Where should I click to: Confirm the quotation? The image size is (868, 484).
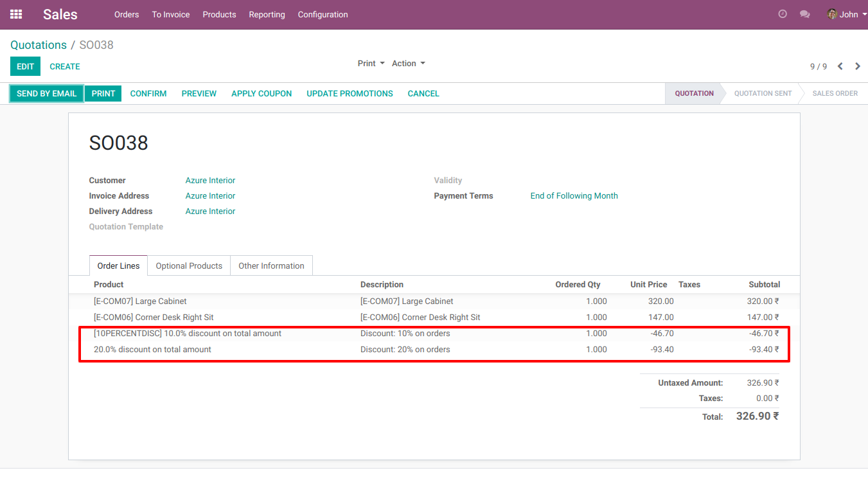tap(148, 94)
